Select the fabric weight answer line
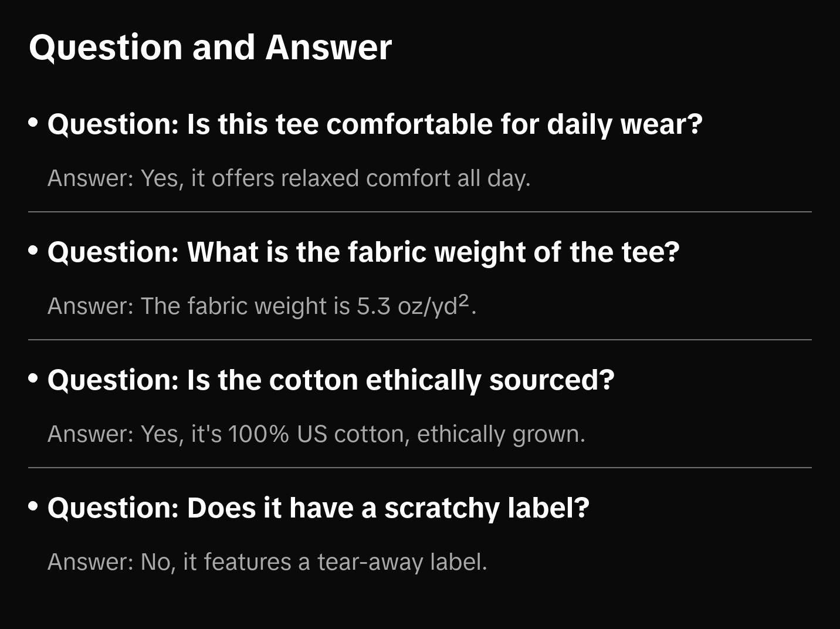This screenshot has width=840, height=629. [x=262, y=306]
